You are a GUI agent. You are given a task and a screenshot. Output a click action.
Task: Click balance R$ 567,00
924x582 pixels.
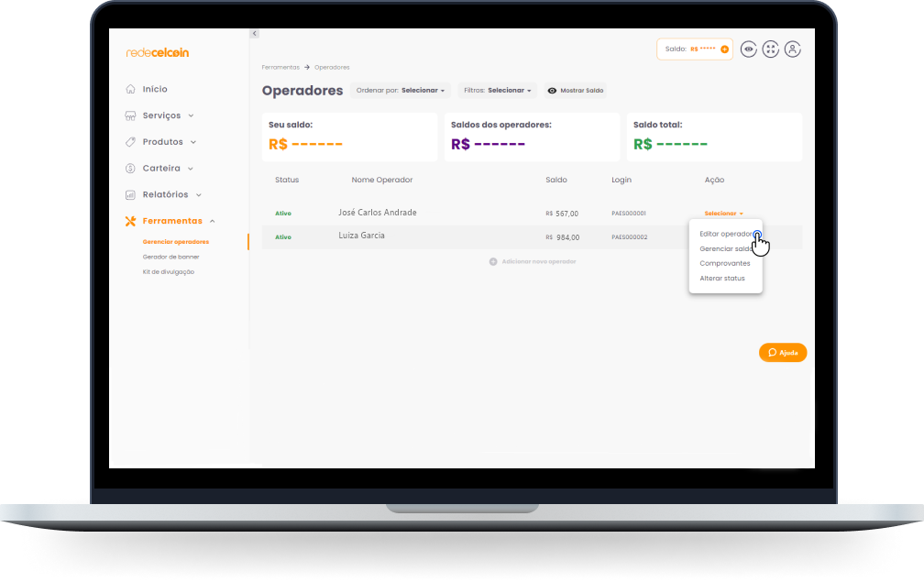tap(562, 214)
